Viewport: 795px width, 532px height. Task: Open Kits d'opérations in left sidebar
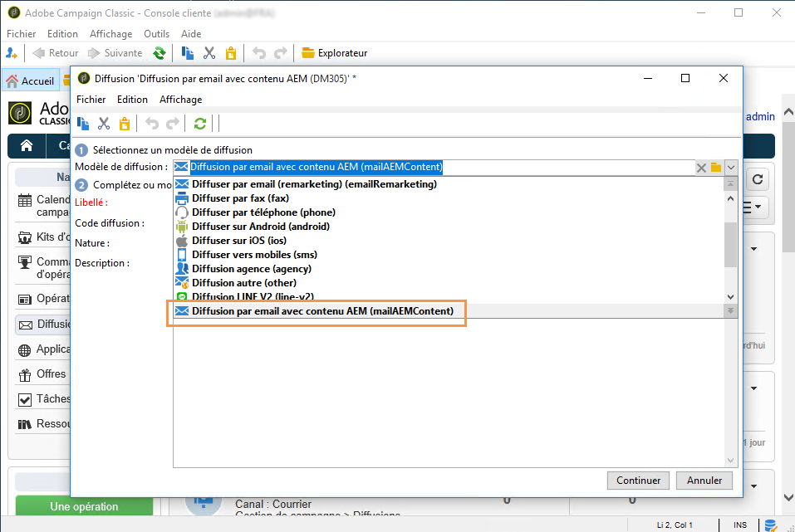click(43, 237)
